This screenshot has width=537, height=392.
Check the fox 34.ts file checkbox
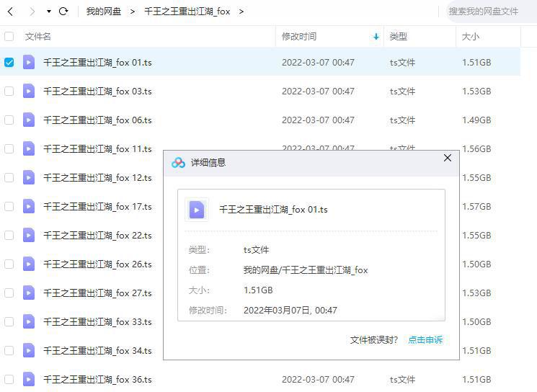(x=9, y=351)
